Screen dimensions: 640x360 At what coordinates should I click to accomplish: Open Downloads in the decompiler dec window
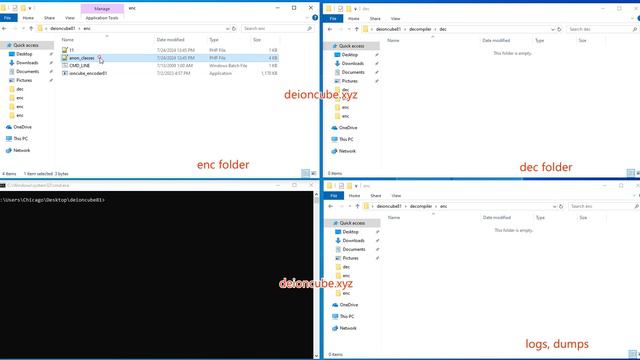[353, 64]
